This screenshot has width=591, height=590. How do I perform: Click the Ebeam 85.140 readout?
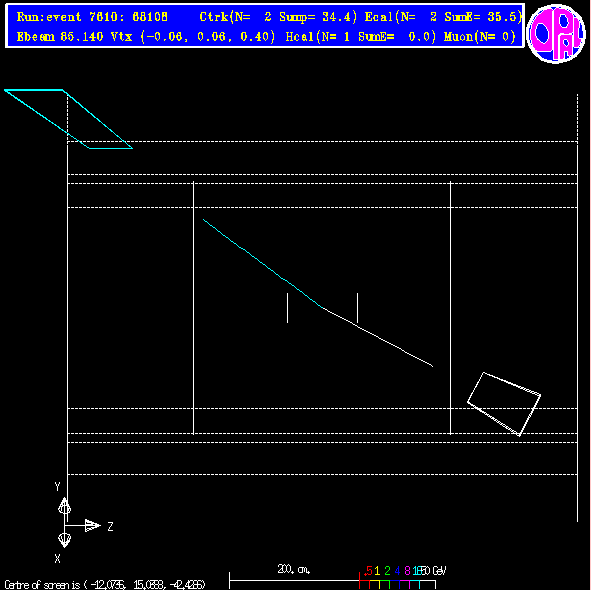point(60,37)
